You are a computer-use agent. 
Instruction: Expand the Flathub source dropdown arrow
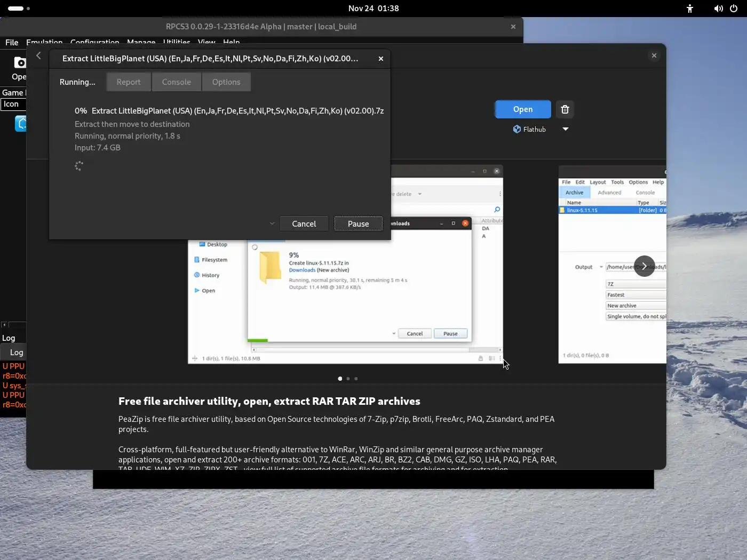coord(566,129)
